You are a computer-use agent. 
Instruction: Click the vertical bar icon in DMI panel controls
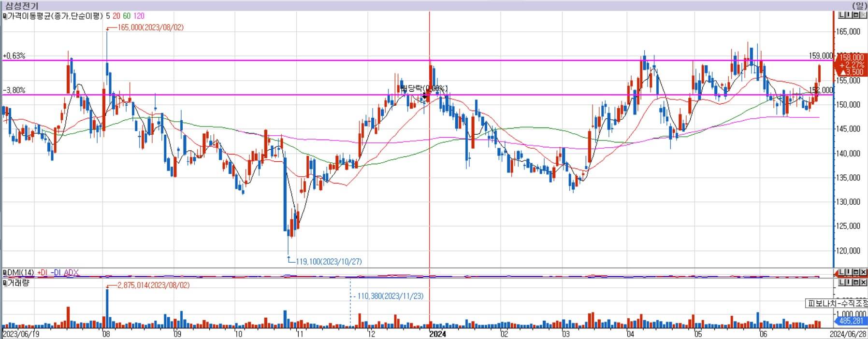point(849,272)
